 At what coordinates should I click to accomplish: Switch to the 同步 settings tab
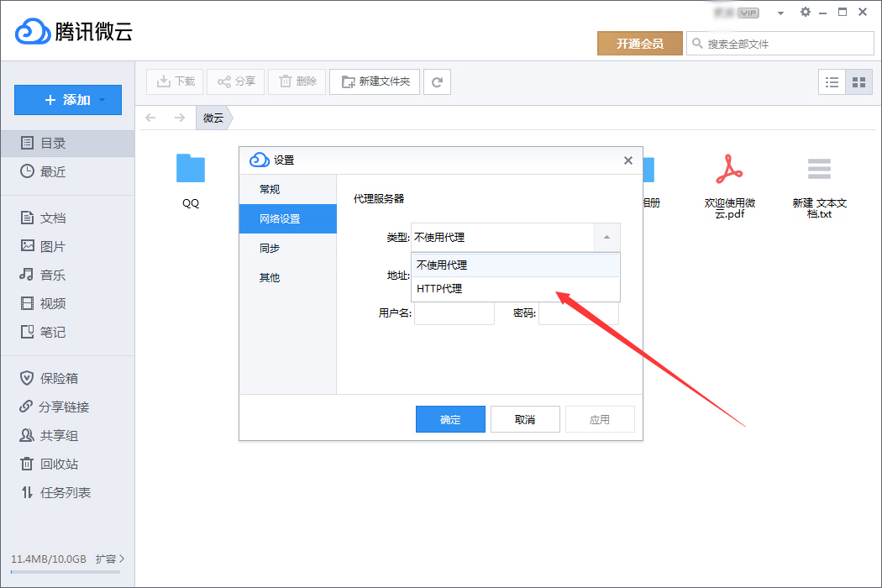(x=270, y=248)
